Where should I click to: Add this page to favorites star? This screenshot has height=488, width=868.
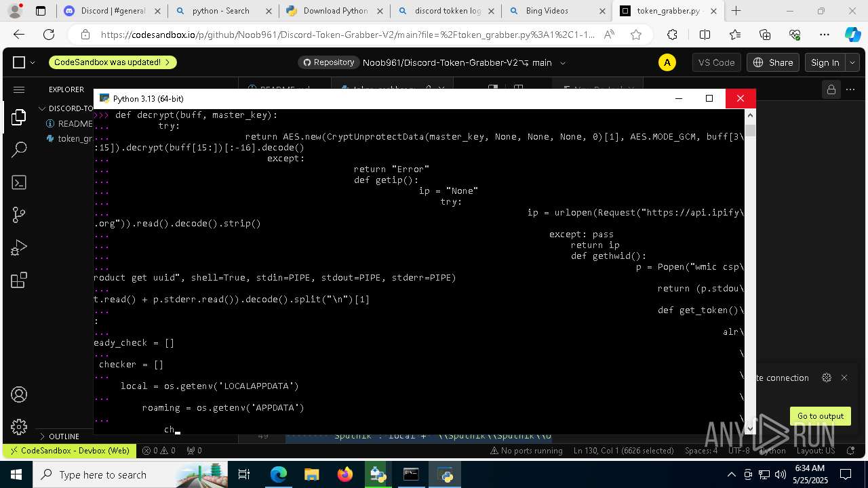[635, 35]
